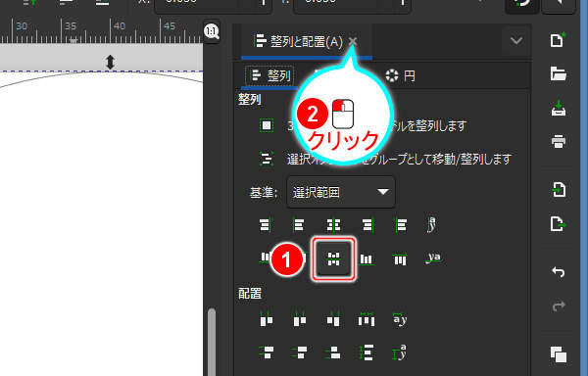Distribute bottom edges equidistantly

click(333, 352)
